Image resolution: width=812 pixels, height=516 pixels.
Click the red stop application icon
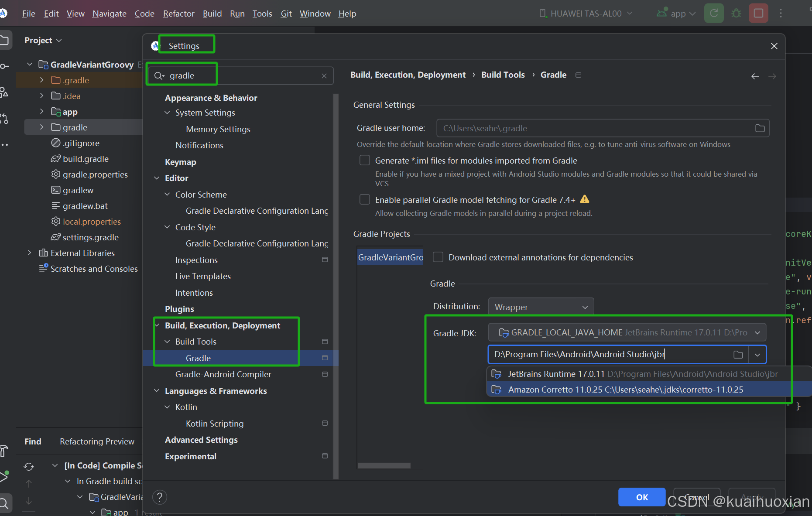coord(758,13)
